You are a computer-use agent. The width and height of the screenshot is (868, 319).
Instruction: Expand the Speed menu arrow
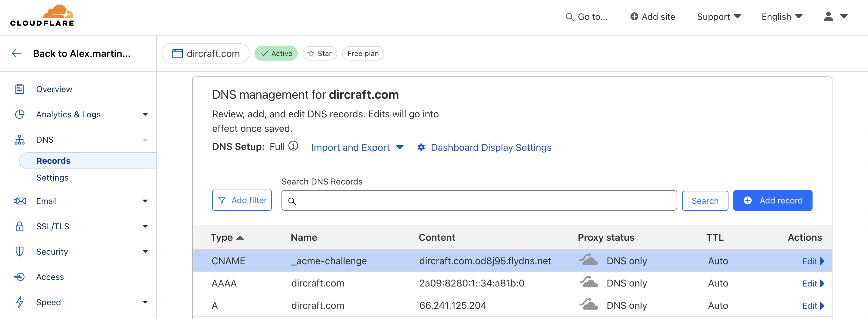(145, 302)
